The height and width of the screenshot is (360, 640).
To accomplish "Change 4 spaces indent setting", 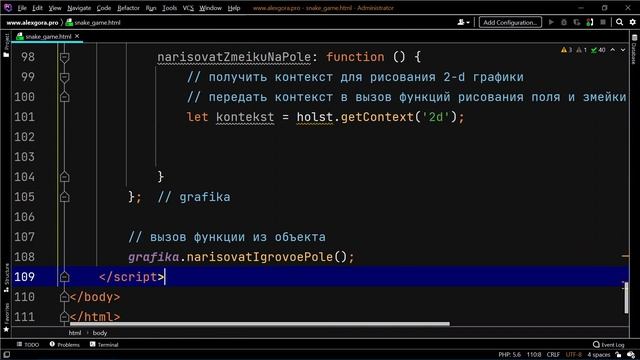I will click(x=598, y=355).
